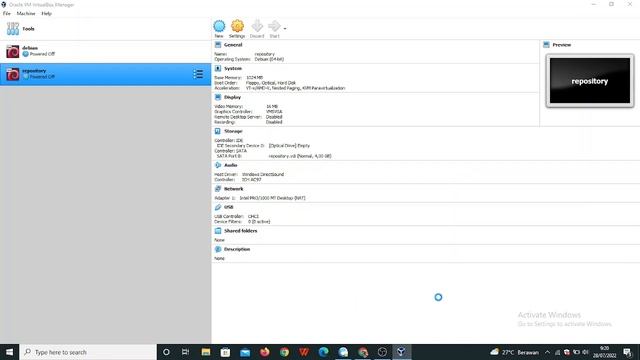640x360 pixels.
Task: Open Cortana from the taskbar
Action: coord(166,352)
